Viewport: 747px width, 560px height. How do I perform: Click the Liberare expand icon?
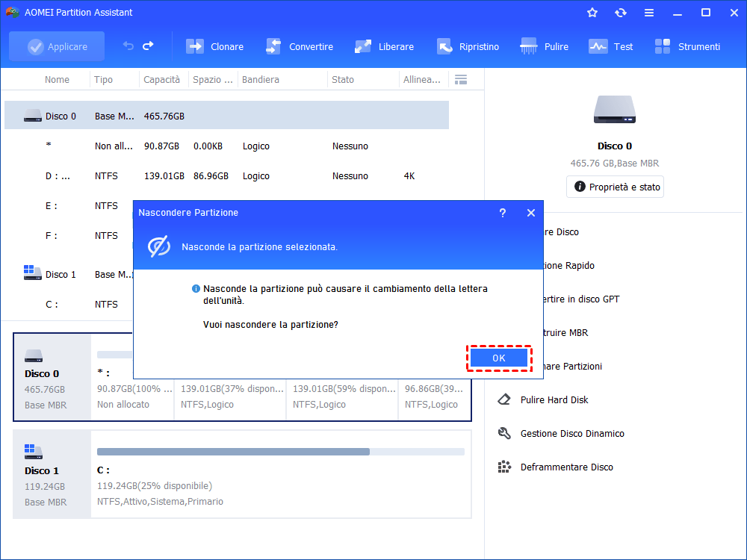pyautogui.click(x=362, y=46)
